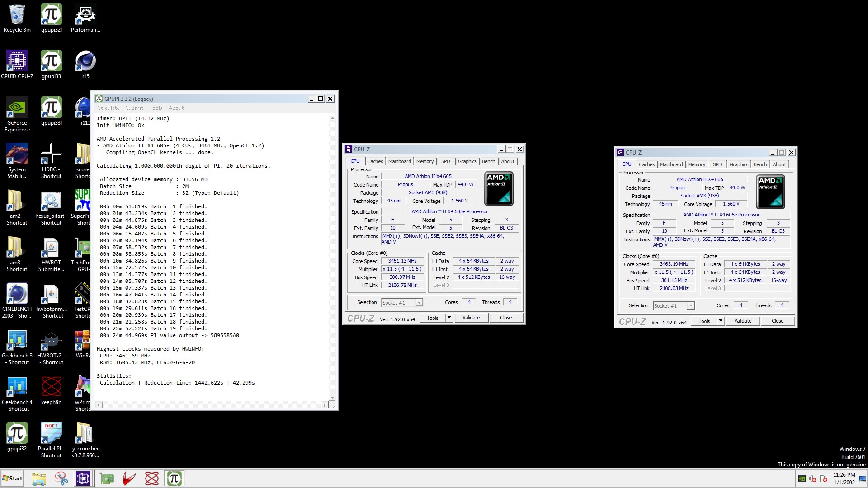Open the Start menu
868x488 pixels.
[13, 479]
